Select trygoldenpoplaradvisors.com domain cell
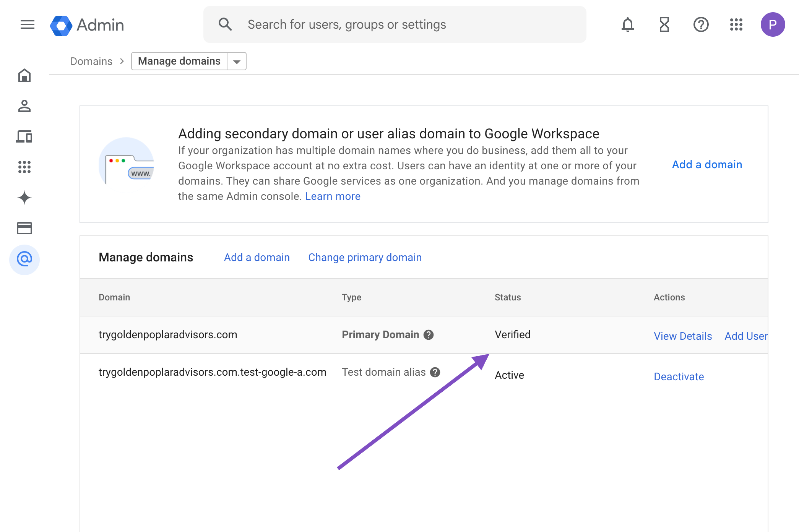This screenshot has height=532, width=799. [x=168, y=334]
